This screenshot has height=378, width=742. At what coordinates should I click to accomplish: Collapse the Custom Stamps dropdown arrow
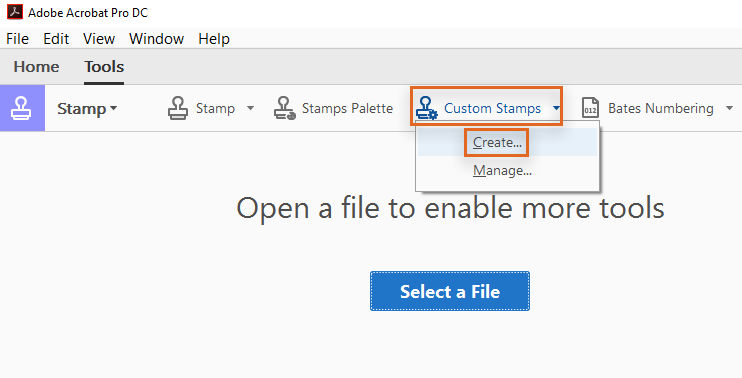(x=556, y=108)
